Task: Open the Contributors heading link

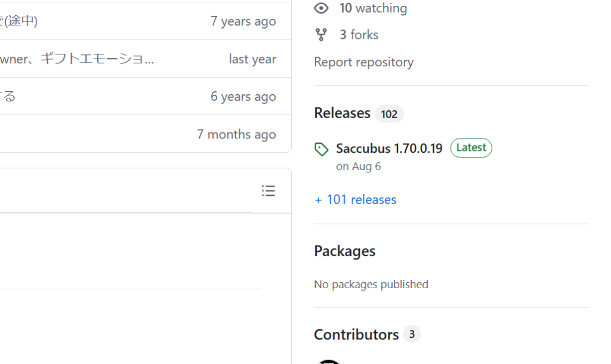Action: pos(356,335)
